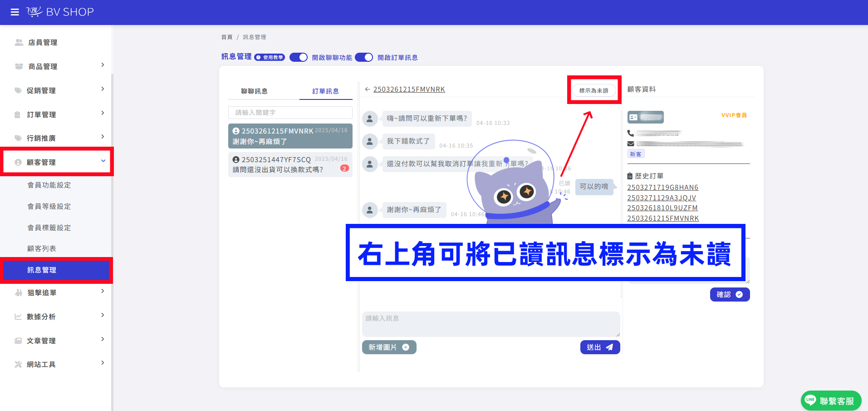
Task: Expand the 訂單管理 menu arrow
Action: click(x=103, y=113)
